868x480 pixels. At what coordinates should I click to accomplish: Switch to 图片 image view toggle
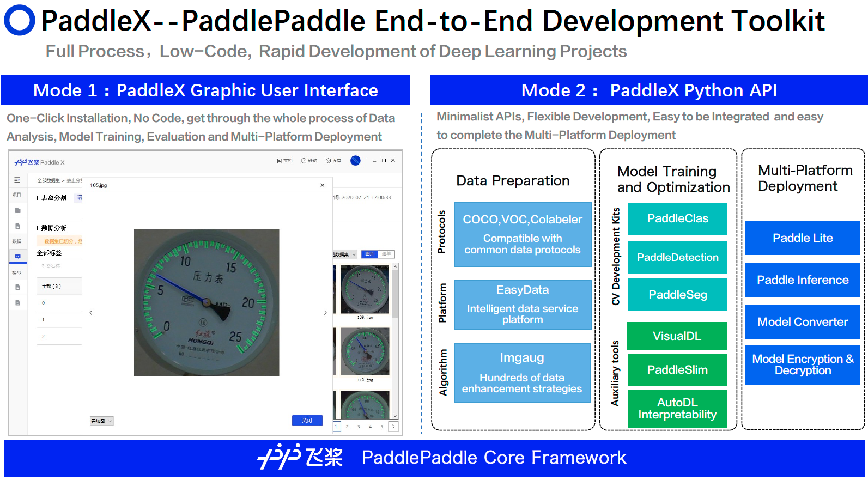(x=370, y=254)
